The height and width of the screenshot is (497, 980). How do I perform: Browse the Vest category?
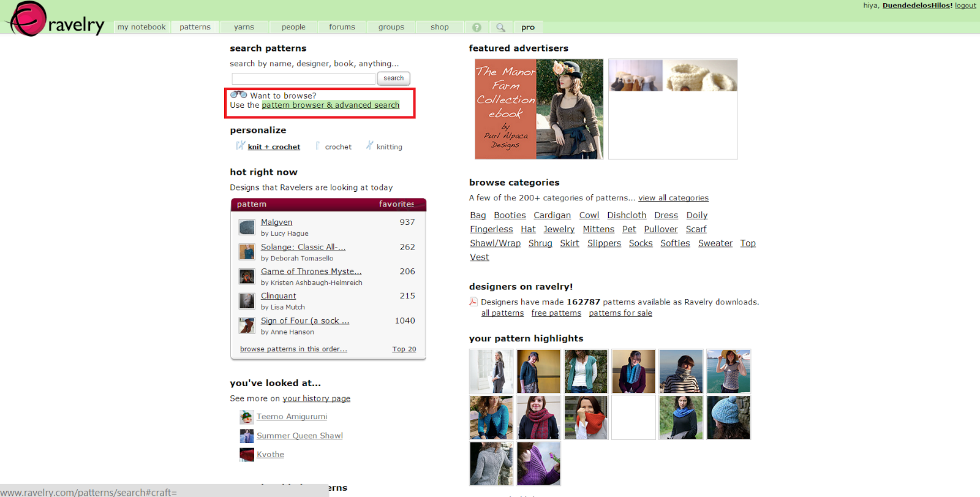(480, 257)
